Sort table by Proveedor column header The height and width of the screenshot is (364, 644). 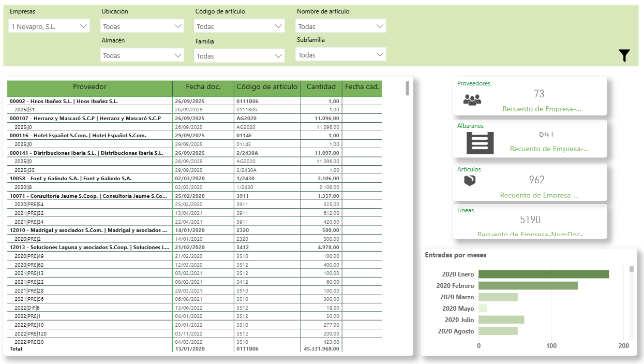89,87
